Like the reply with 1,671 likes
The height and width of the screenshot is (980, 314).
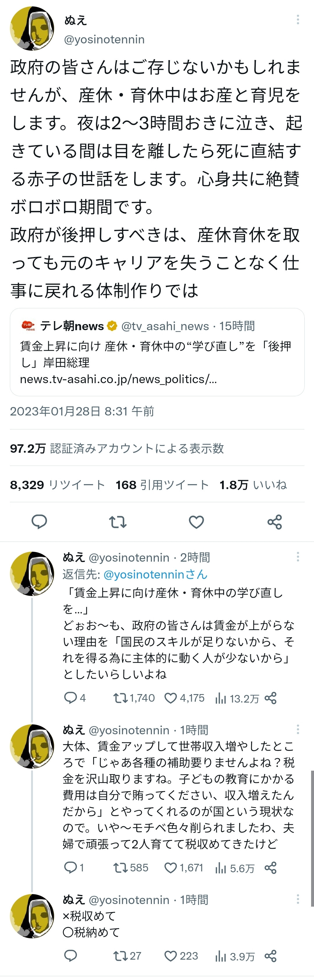(184, 868)
